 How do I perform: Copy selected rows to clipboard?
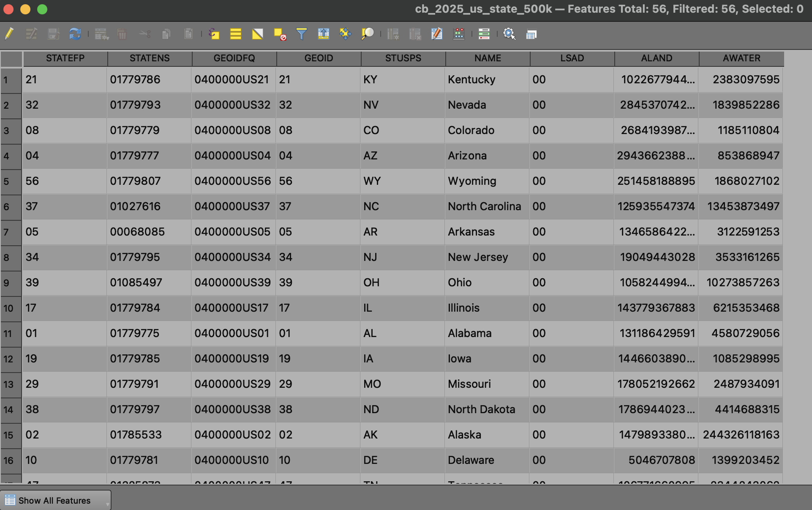tap(166, 34)
